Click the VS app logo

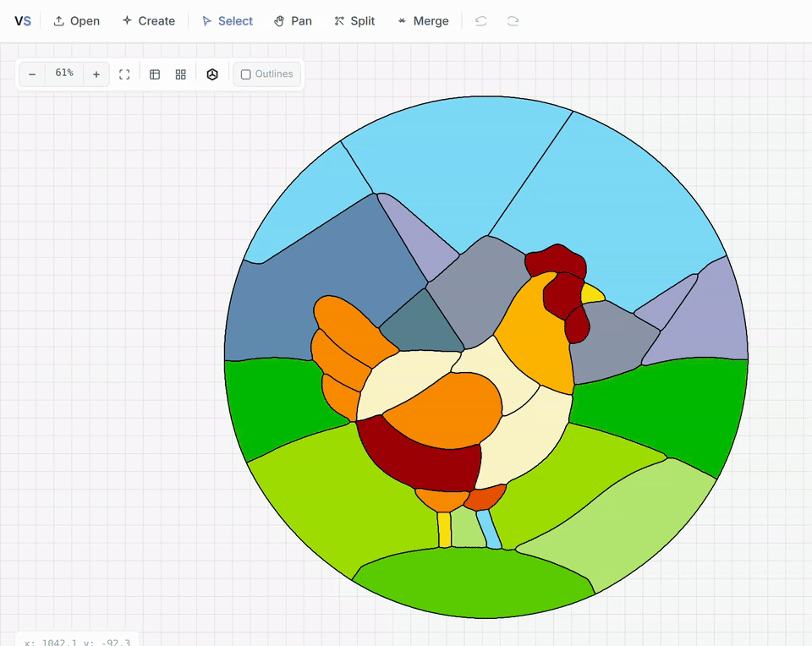tap(23, 21)
